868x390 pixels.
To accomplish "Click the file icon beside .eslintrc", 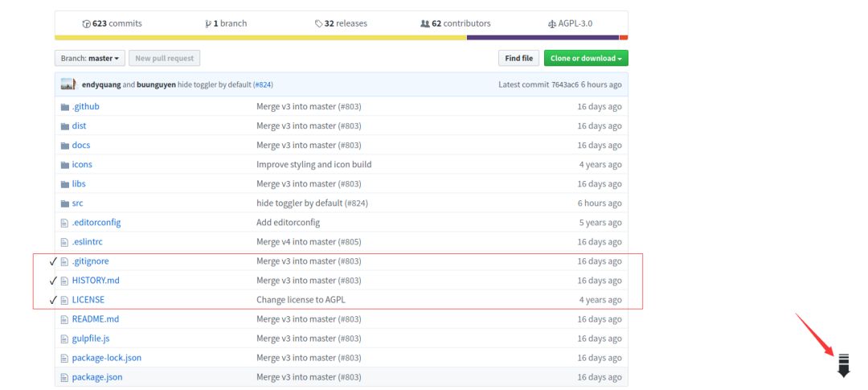I will click(64, 242).
